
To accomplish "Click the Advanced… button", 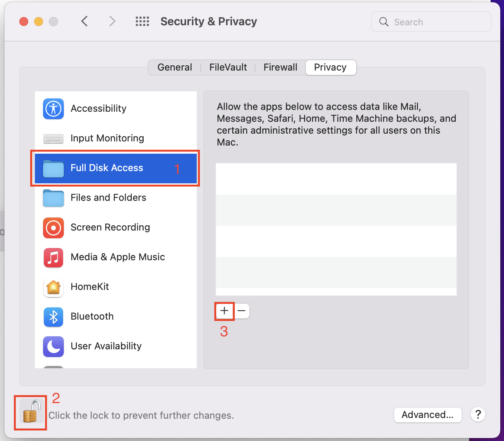I will tap(428, 415).
